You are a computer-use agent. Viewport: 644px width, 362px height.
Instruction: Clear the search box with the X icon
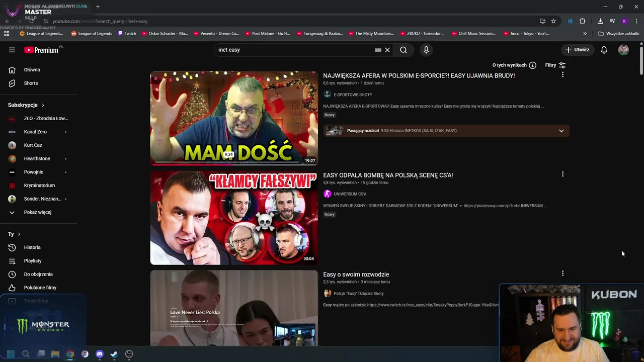tap(387, 50)
